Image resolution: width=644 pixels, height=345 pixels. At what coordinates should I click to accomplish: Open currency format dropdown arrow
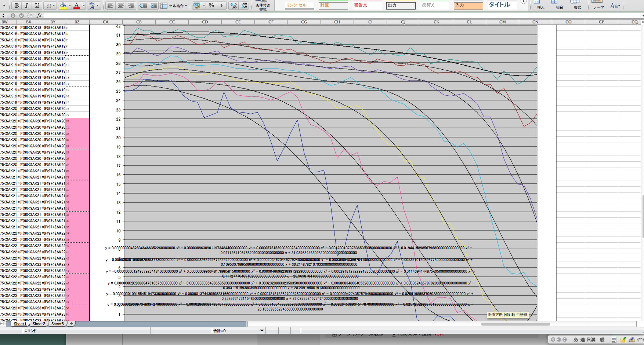[204, 5]
